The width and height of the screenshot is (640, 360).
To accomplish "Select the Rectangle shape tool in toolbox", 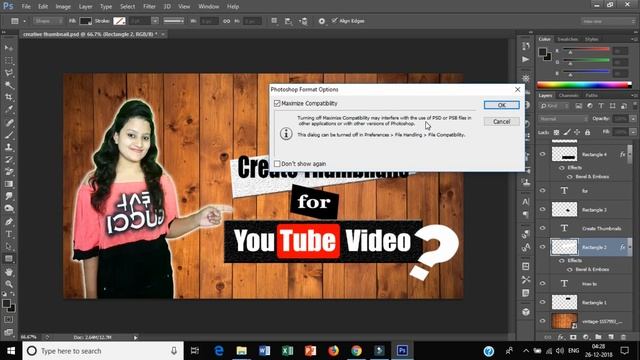I will tap(9, 259).
